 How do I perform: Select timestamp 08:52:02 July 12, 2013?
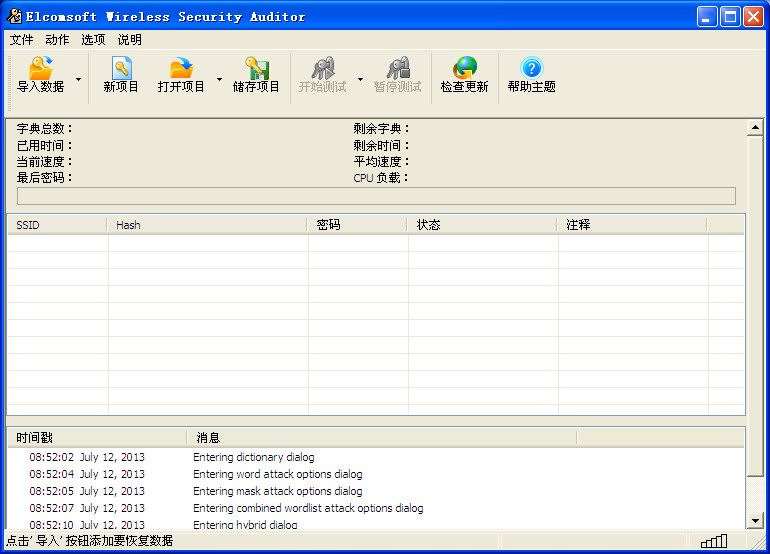[87, 457]
